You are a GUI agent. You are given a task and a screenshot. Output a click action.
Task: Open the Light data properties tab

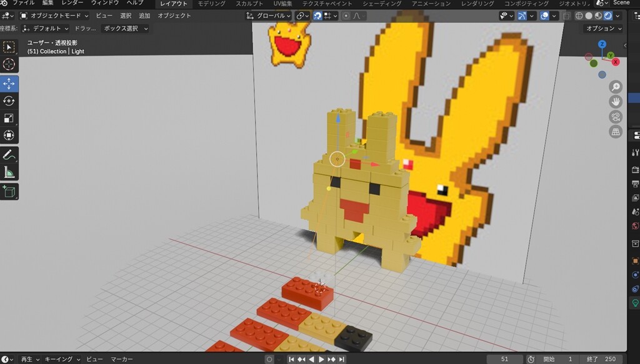(635, 303)
